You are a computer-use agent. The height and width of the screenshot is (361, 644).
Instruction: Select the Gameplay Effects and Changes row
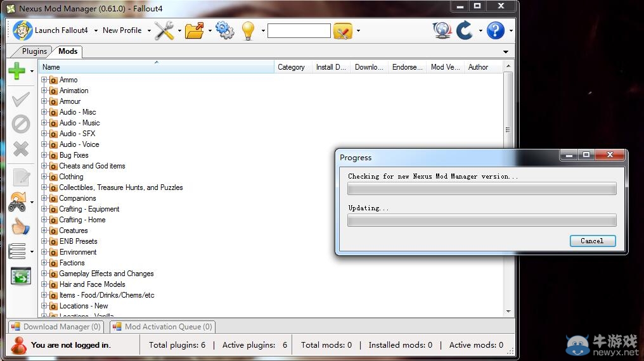point(106,274)
